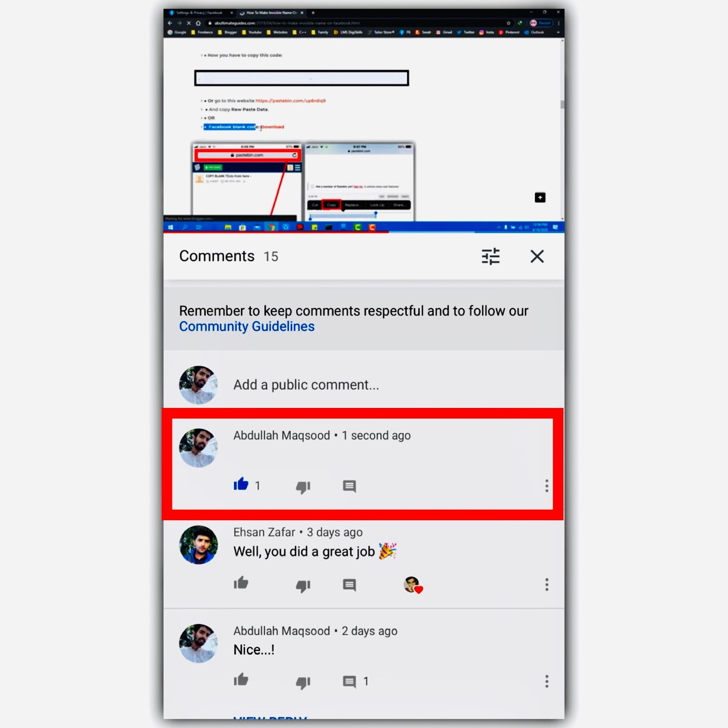The image size is (728, 728).
Task: Open the comments sort filter icon
Action: pyautogui.click(x=490, y=256)
